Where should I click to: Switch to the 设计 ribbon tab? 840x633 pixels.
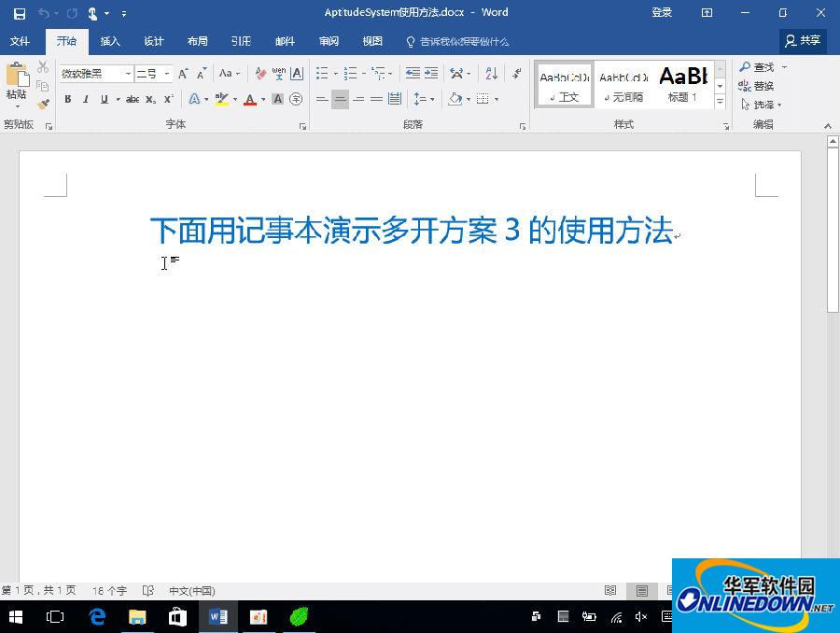(x=154, y=41)
